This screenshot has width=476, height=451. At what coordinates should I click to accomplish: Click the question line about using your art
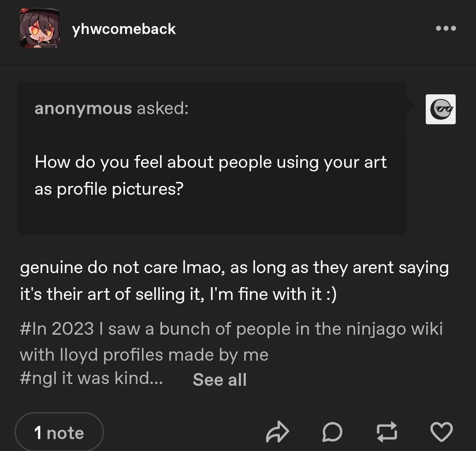211,163
